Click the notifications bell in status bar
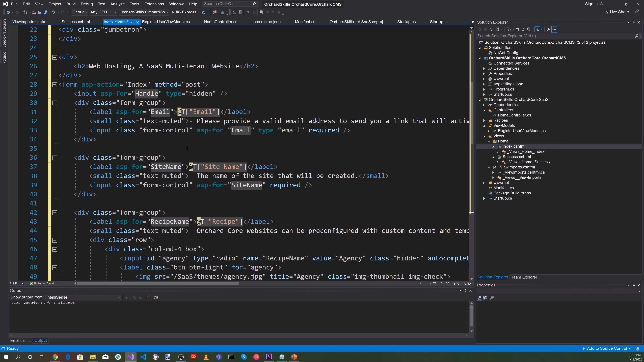This screenshot has height=362, width=644. pyautogui.click(x=638, y=349)
